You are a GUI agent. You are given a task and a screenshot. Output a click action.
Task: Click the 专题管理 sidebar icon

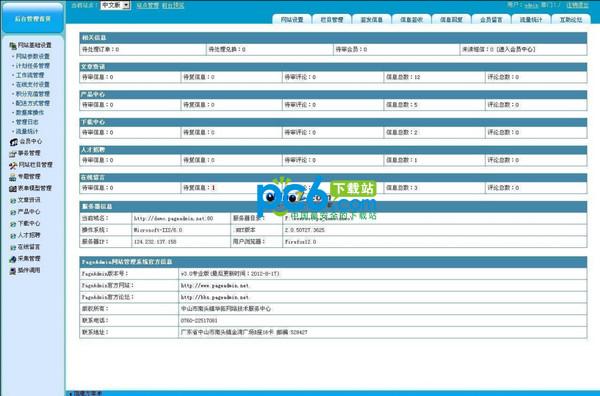(13, 177)
